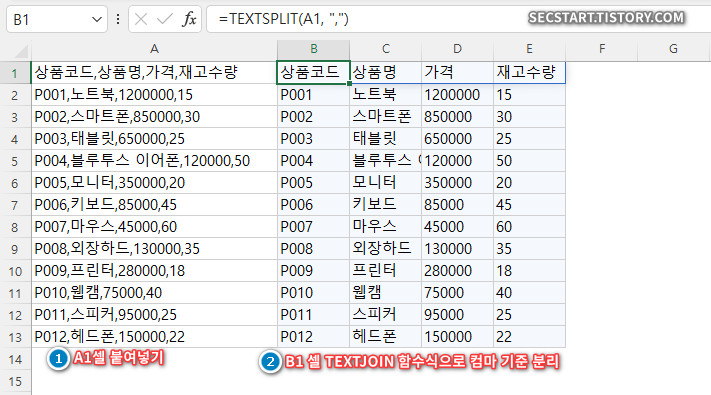Select column G header
This screenshot has height=395, width=711.
pos(673,49)
